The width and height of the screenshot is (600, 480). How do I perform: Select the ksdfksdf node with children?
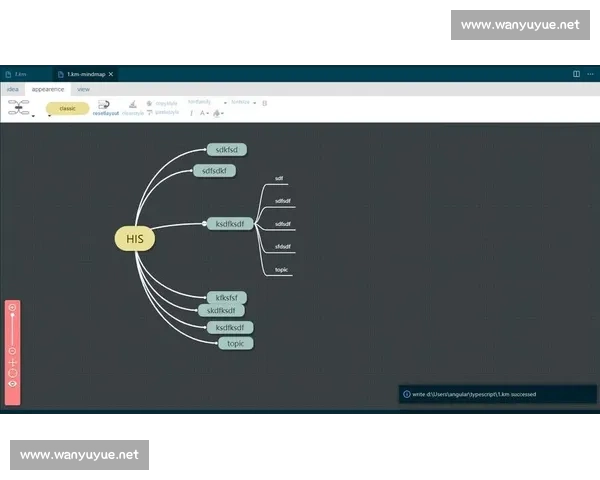pyautogui.click(x=230, y=224)
